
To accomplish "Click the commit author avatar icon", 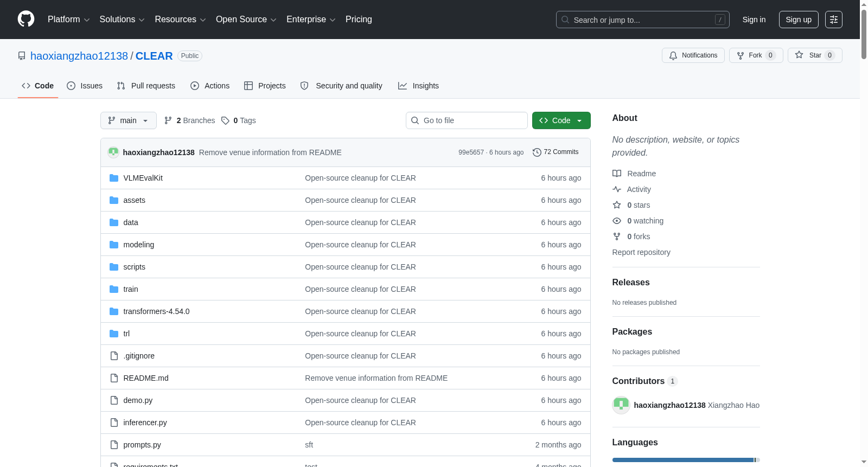I will coord(113,152).
